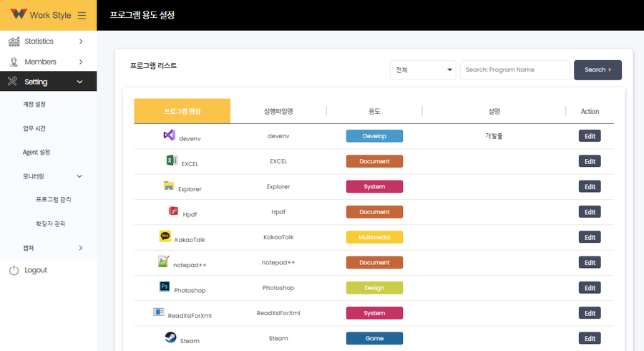Edit the Photoshop row
Screen dimensions: 644x351
pos(590,288)
